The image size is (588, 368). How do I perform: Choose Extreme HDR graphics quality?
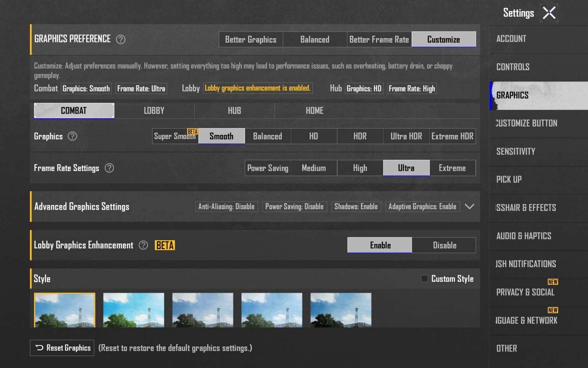[452, 136]
